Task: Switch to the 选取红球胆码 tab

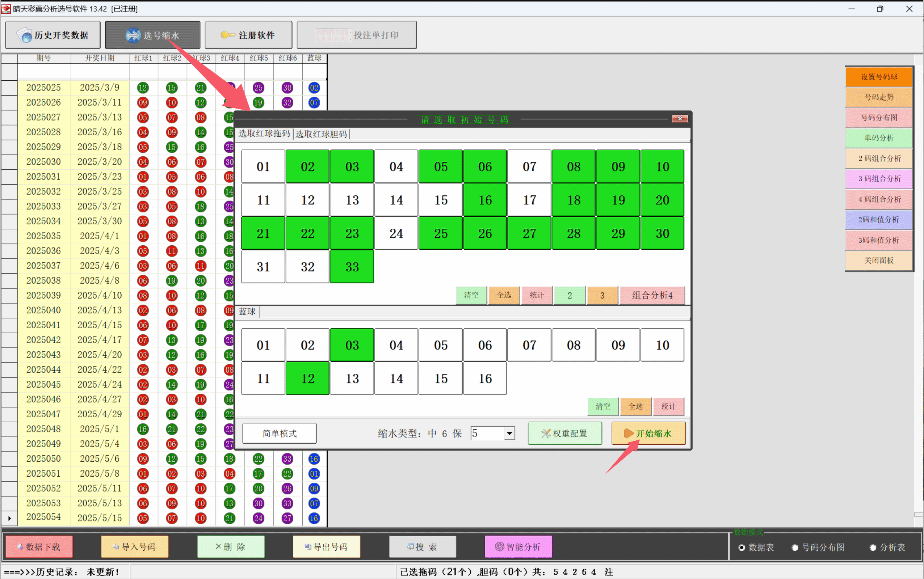Action: click(x=321, y=134)
